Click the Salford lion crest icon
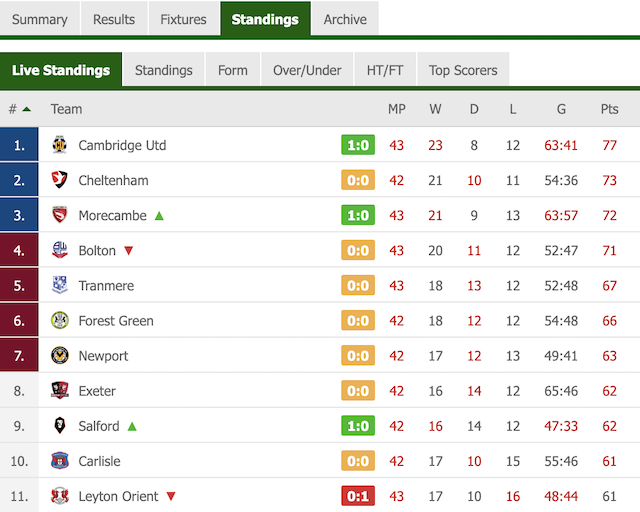 60,426
